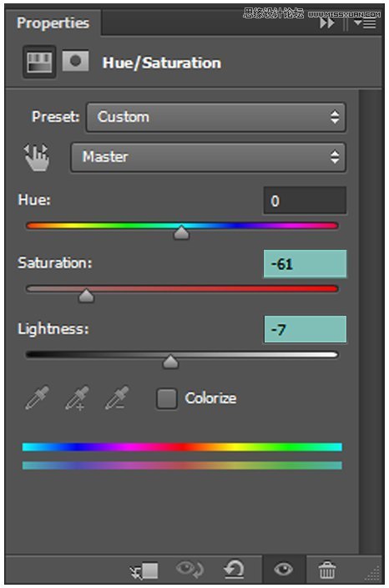Toggle layer visibility eye icon

(x=284, y=570)
